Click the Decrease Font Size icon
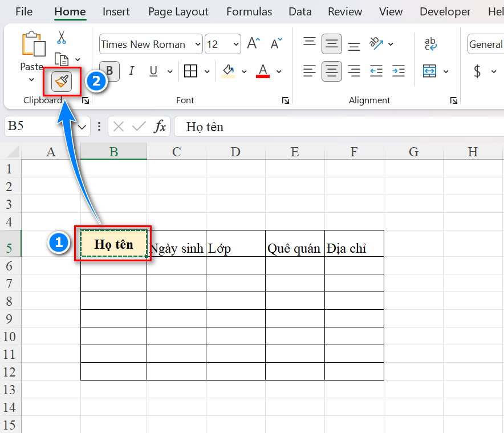The height and width of the screenshot is (433, 504). (277, 44)
